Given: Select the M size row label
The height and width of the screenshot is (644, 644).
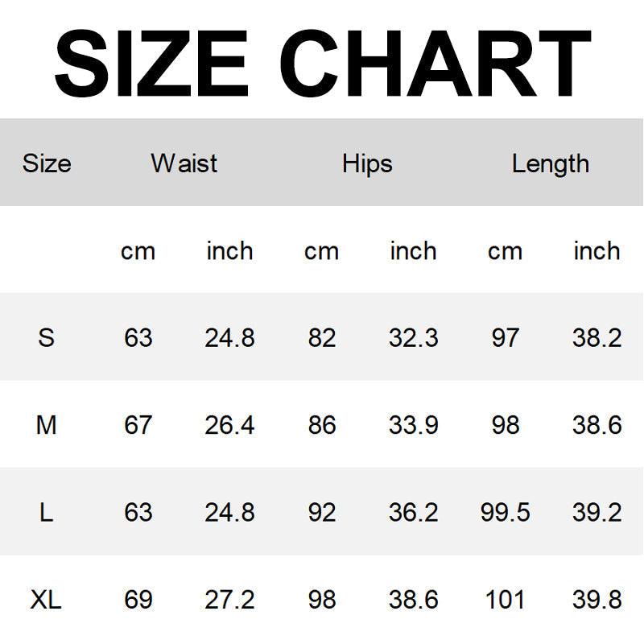Looking at the screenshot, I should tap(47, 424).
